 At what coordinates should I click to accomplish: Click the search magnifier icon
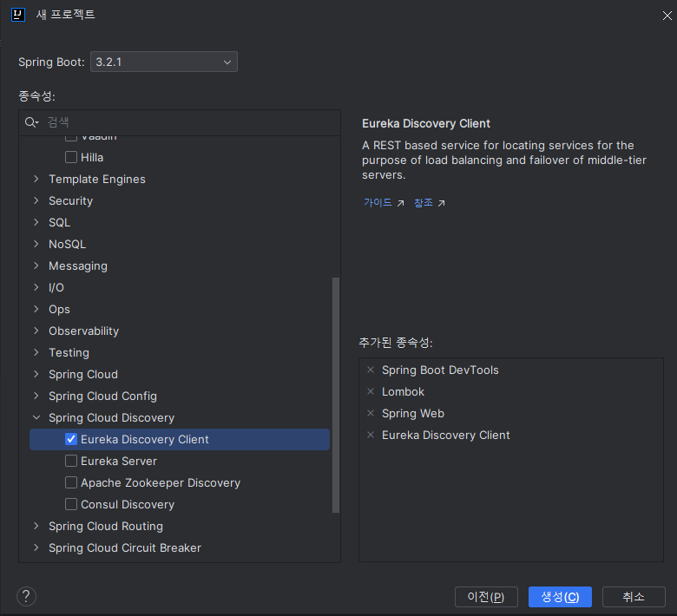pyautogui.click(x=31, y=122)
